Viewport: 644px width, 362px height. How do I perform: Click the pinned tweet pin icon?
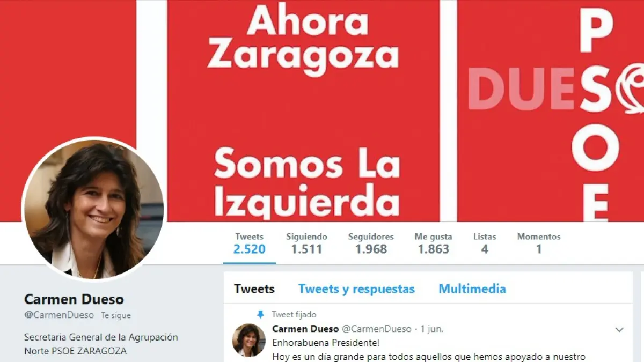(x=261, y=315)
